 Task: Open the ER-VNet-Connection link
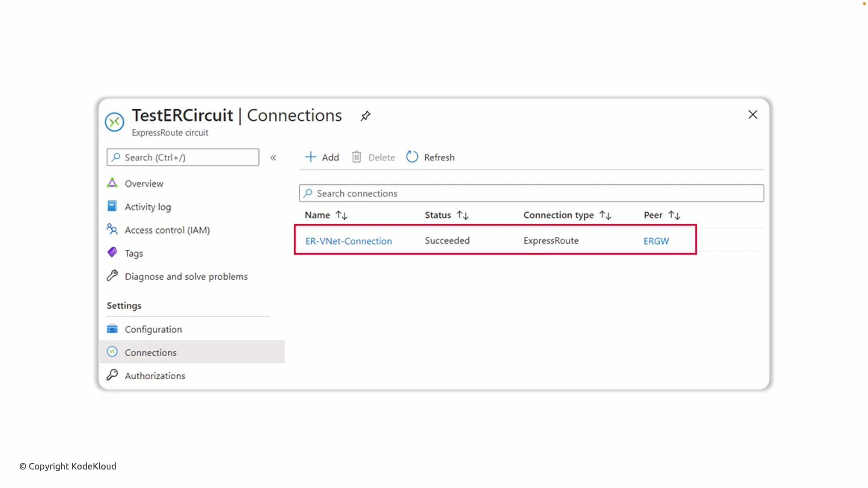pyautogui.click(x=349, y=241)
